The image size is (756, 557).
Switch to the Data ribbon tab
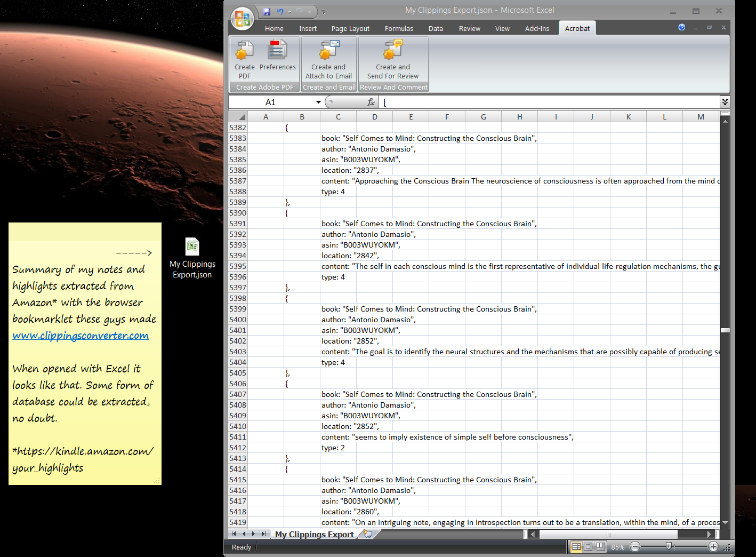(x=436, y=29)
